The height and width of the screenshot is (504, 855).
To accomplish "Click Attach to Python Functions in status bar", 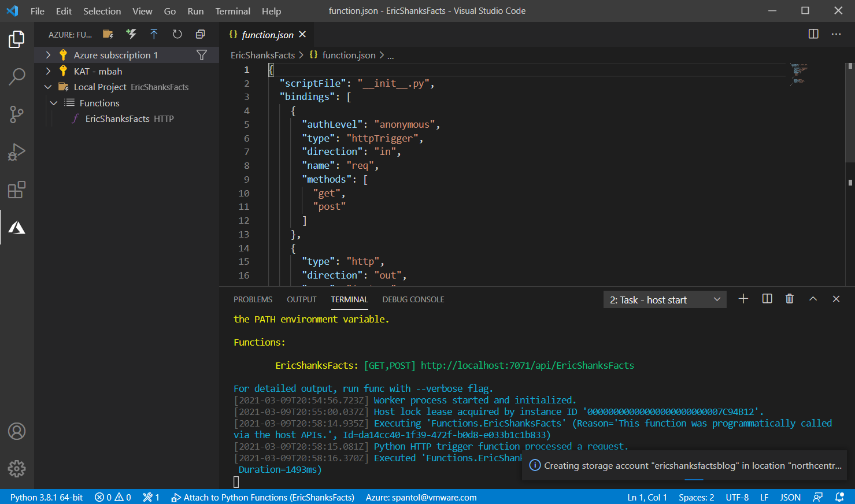I will click(x=263, y=497).
